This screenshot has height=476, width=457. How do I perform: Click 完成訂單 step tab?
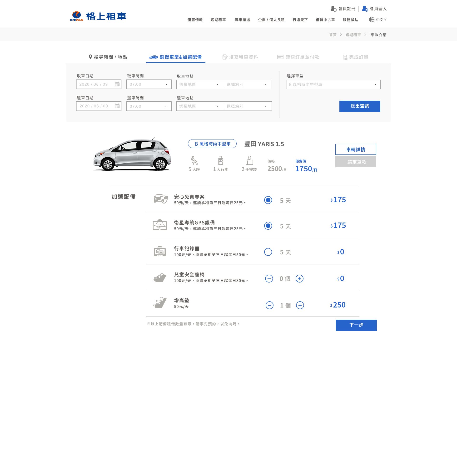coord(356,57)
